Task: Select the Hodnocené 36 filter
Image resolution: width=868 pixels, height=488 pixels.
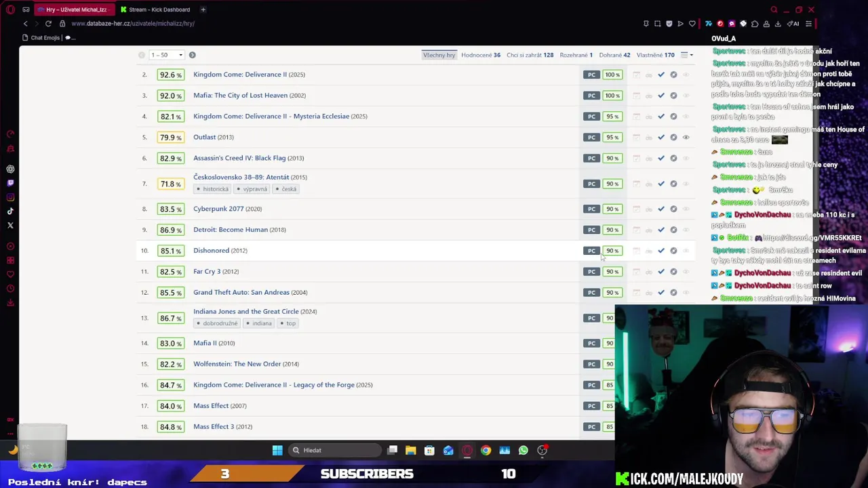Action: [x=481, y=55]
